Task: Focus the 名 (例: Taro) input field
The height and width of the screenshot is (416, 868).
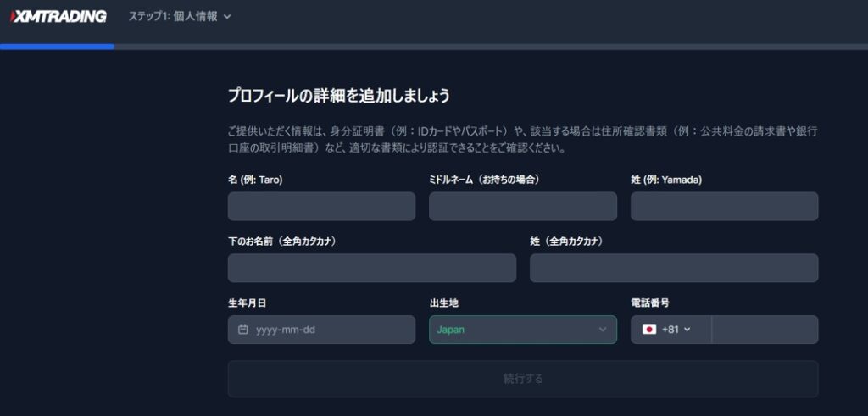Action: point(321,207)
